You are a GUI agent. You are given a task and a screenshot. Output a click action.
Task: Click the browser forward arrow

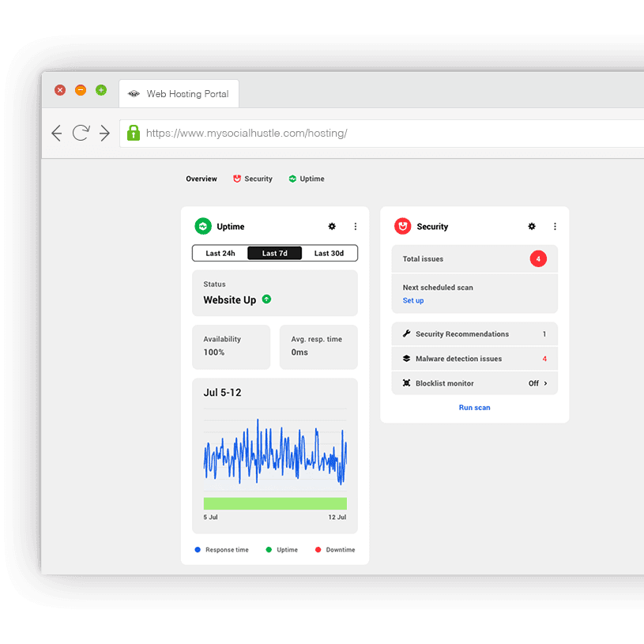pos(104,133)
